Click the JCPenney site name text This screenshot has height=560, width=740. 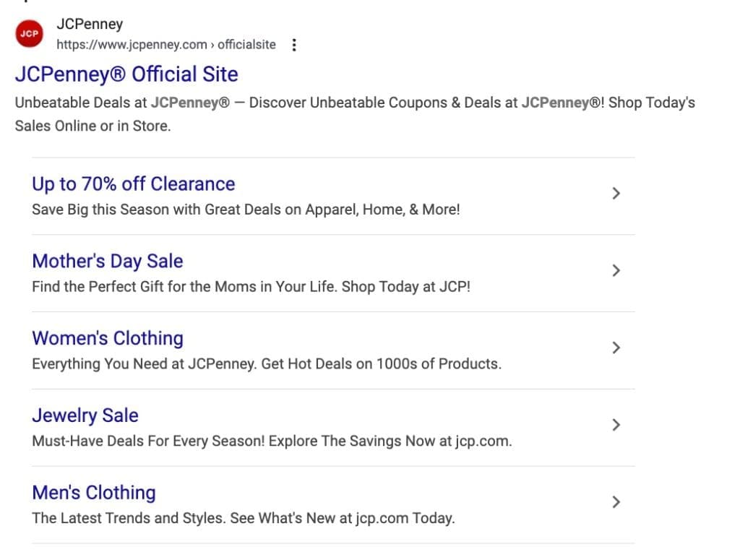[90, 24]
